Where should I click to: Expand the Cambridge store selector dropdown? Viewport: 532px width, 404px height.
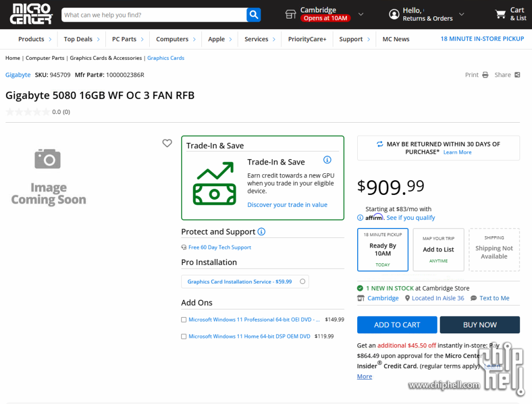[x=361, y=15]
